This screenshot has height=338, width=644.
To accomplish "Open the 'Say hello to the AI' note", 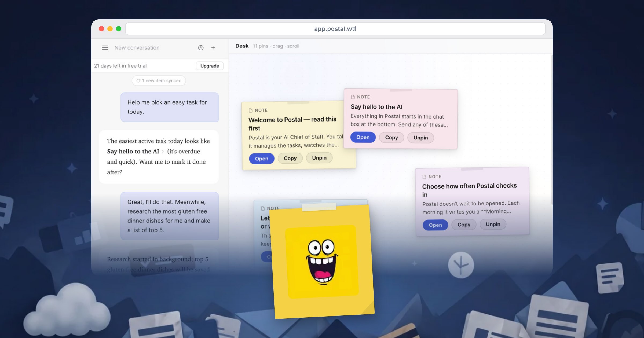I will click(x=363, y=137).
